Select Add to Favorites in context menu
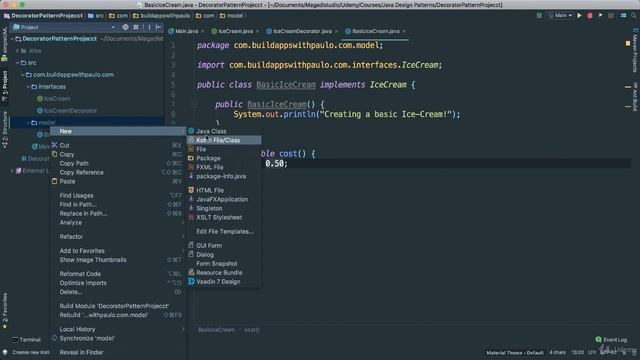 (x=118, y=251)
